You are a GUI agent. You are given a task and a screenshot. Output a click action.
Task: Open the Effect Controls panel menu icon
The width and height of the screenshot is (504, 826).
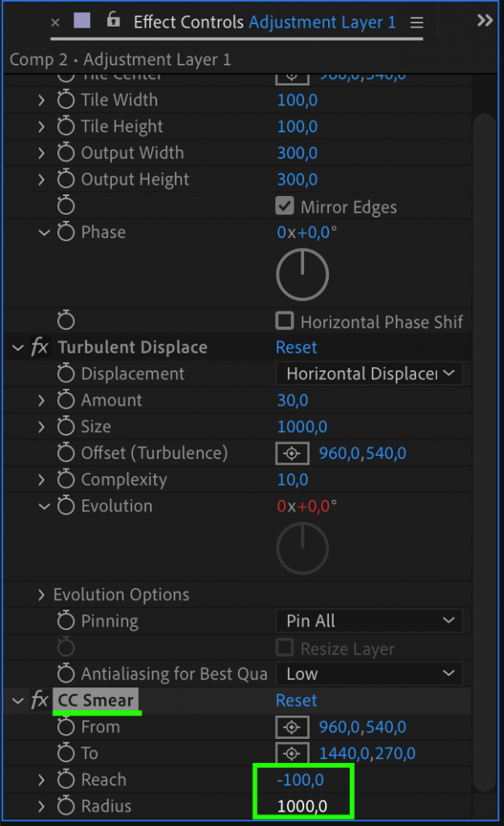point(417,22)
